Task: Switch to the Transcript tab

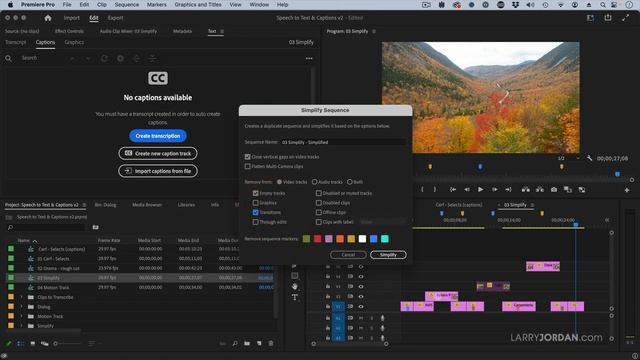Action: 16,42
